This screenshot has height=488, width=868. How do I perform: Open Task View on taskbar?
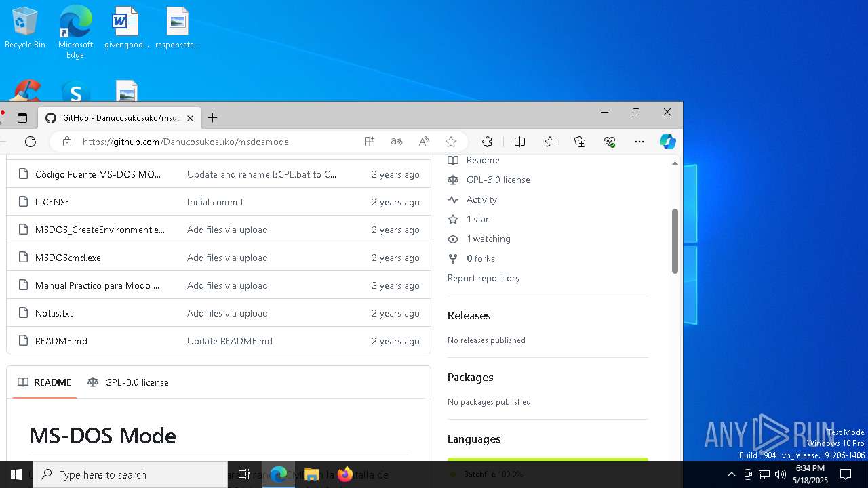click(x=244, y=474)
